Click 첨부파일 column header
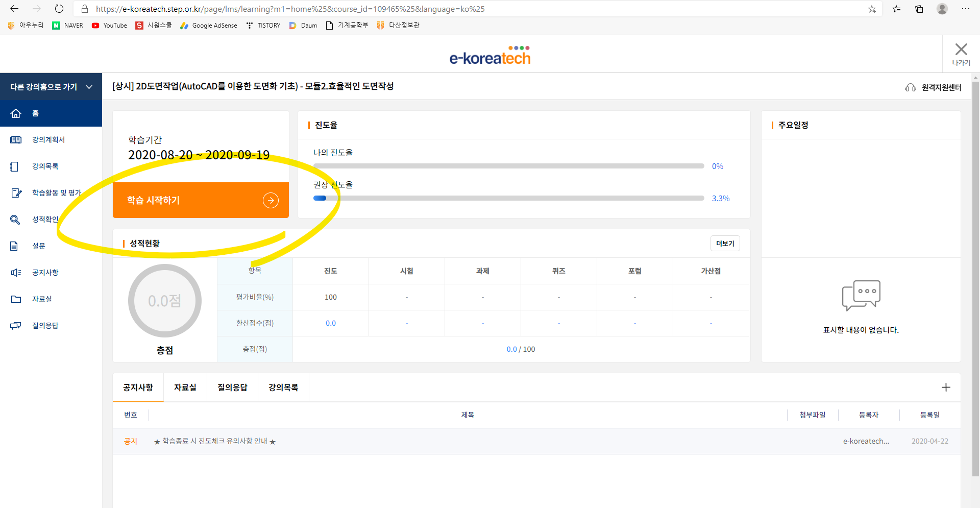 pyautogui.click(x=813, y=415)
